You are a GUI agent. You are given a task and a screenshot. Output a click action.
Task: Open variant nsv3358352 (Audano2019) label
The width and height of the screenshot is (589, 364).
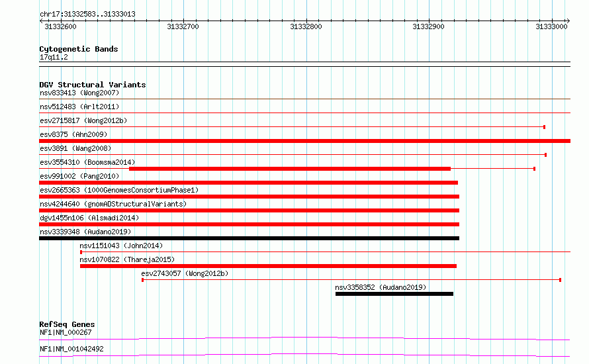pos(381,287)
